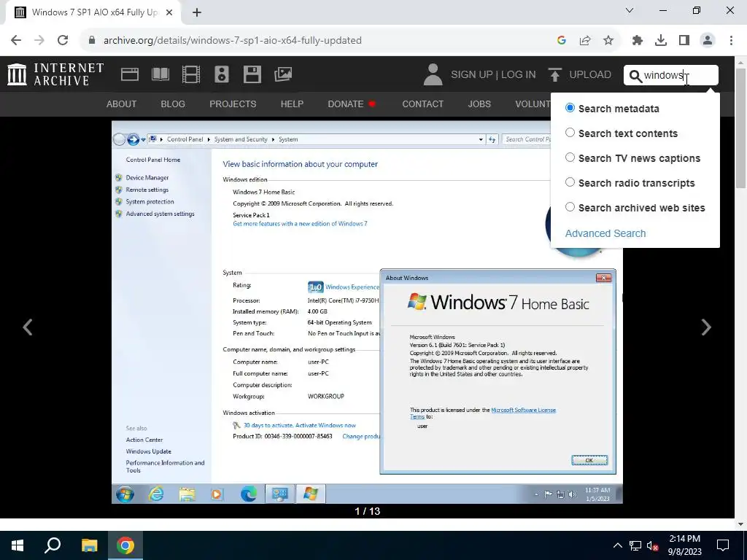Share this page via the address bar icon
Image resolution: width=747 pixels, height=560 pixels.
[585, 41]
